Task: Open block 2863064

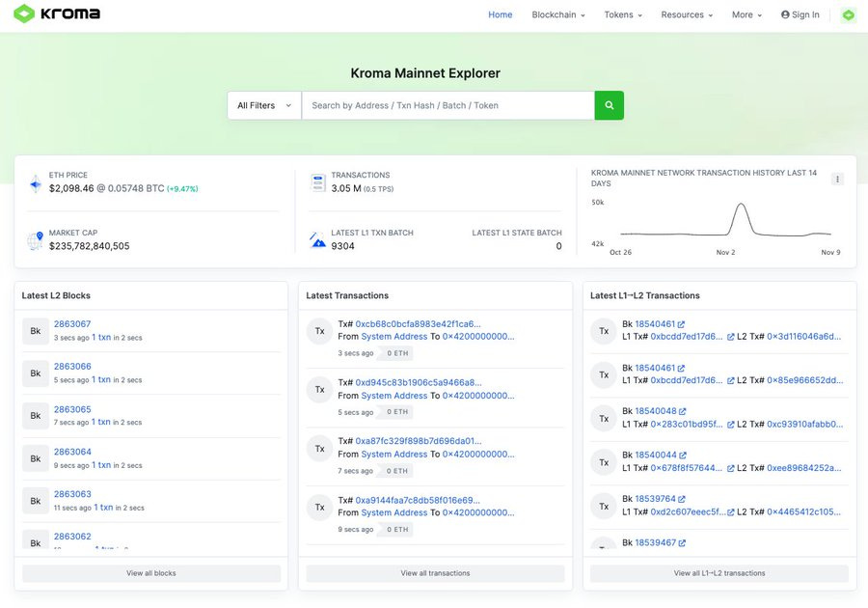Action: click(x=72, y=452)
